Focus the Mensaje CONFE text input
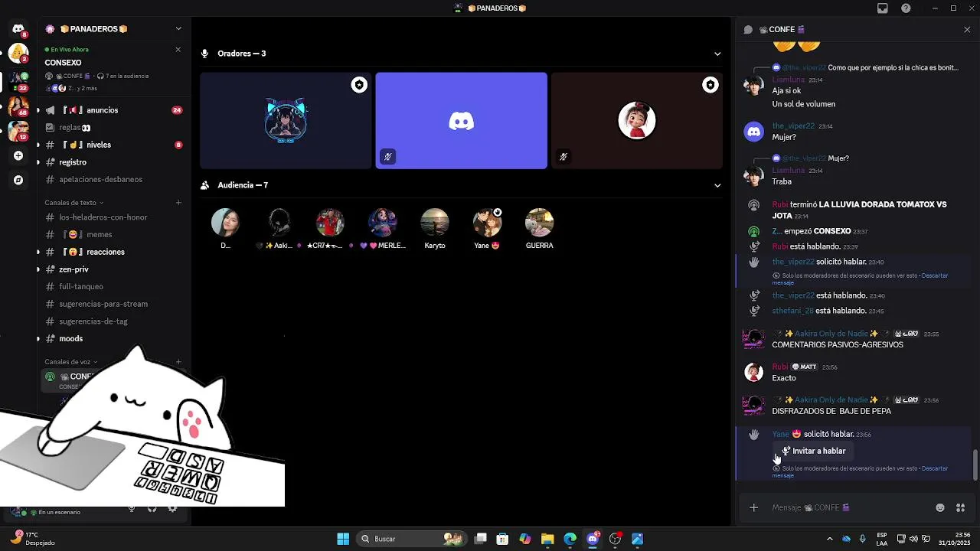Screen dimensions: 980x551 tap(850, 507)
